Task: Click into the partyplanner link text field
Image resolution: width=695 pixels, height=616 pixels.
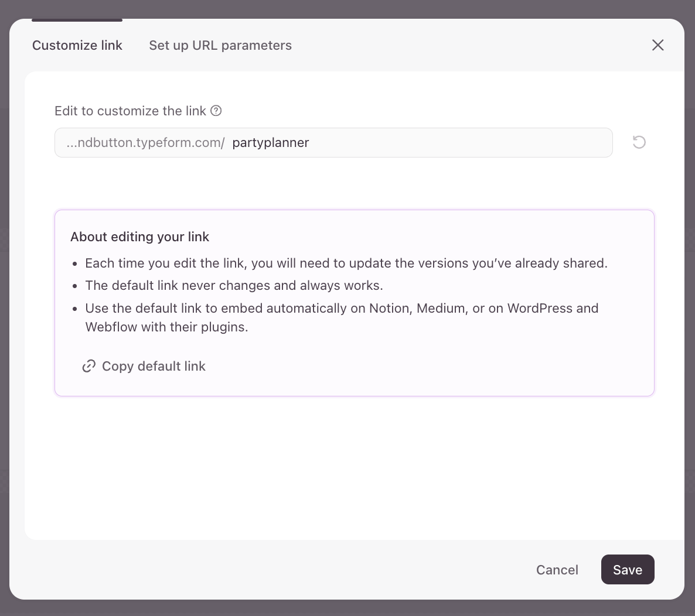Action: coord(410,143)
